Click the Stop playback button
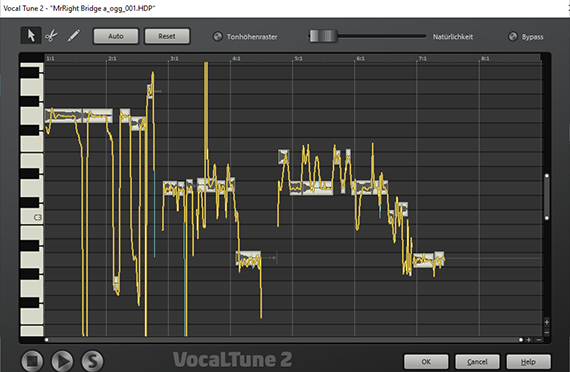Image resolution: width=570 pixels, height=372 pixels. coord(32,361)
